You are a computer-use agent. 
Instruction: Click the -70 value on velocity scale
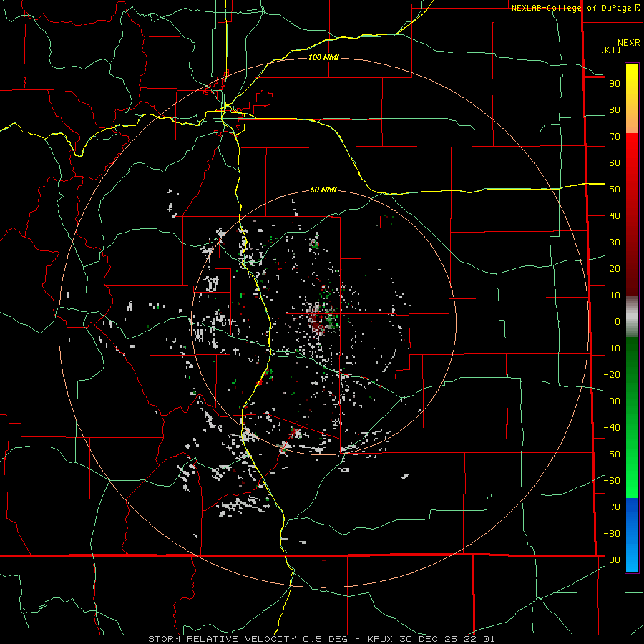(x=612, y=507)
